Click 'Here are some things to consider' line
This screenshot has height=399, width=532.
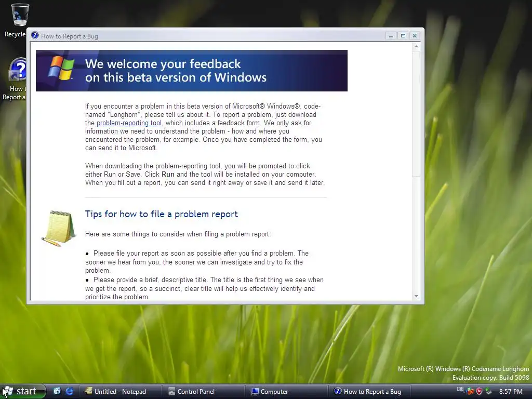(178, 234)
